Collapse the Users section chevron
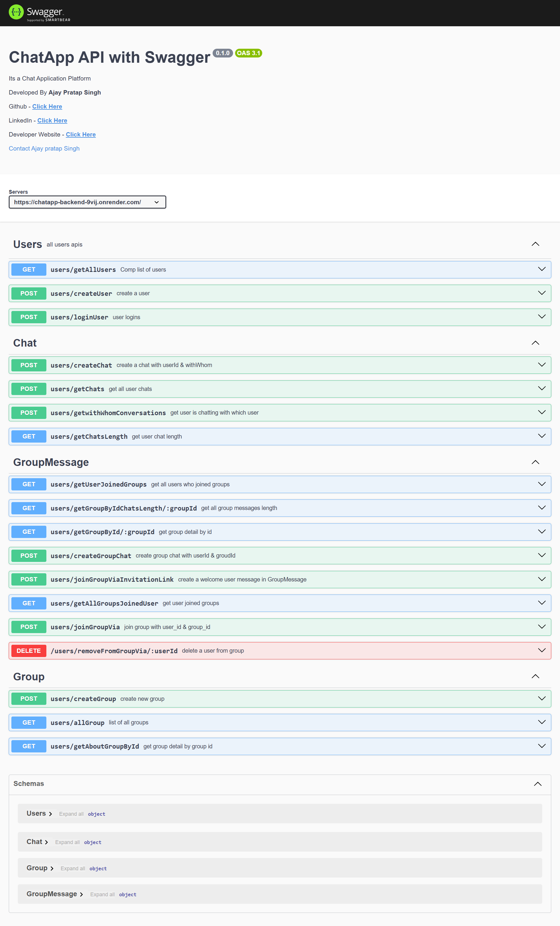The image size is (560, 926). click(535, 244)
